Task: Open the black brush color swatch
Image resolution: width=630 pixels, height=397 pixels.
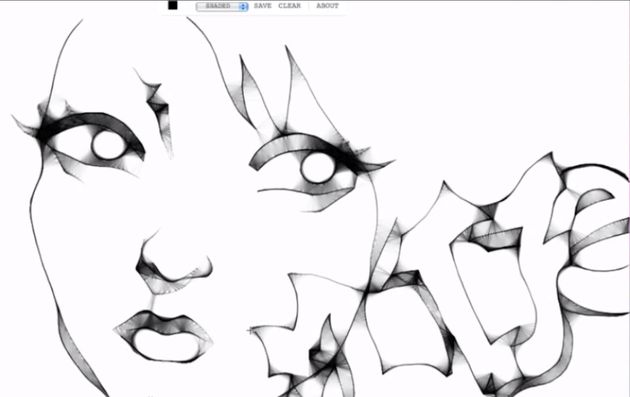Action: pos(173,5)
